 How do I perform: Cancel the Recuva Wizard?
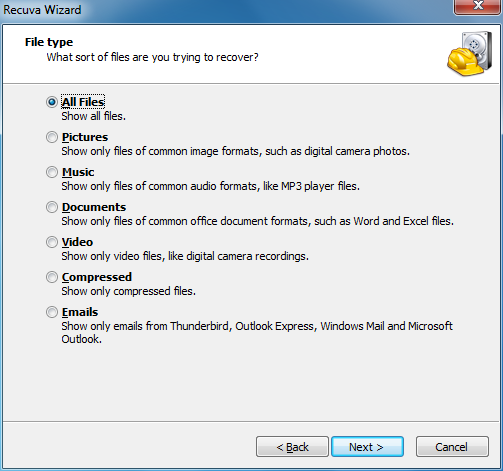click(x=452, y=447)
